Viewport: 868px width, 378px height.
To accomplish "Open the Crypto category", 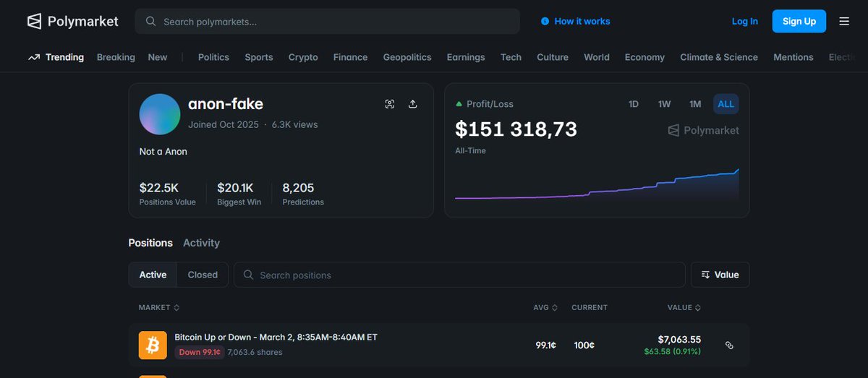I will click(x=303, y=57).
